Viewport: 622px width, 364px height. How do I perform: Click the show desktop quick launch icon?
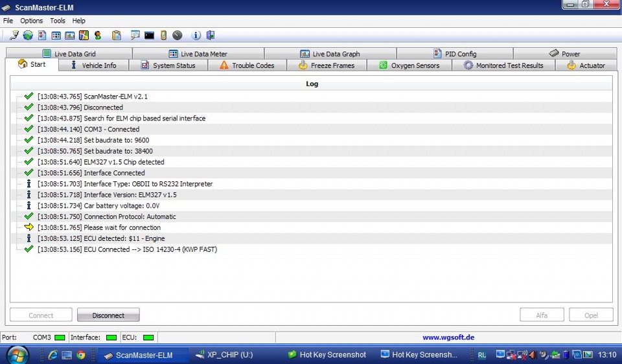pos(67,355)
